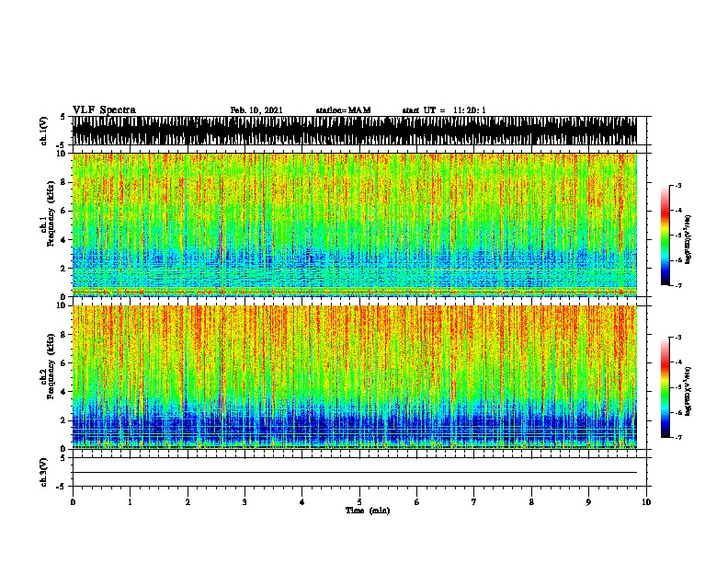The width and height of the screenshot is (728, 563).
Task: Click the "5" minute tick label
Action: click(x=359, y=502)
